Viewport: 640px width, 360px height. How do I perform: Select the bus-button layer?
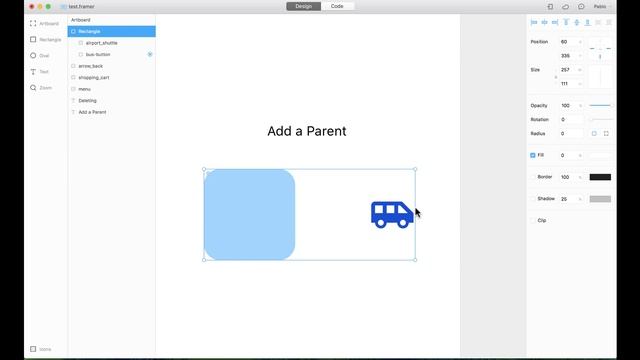(x=111, y=54)
